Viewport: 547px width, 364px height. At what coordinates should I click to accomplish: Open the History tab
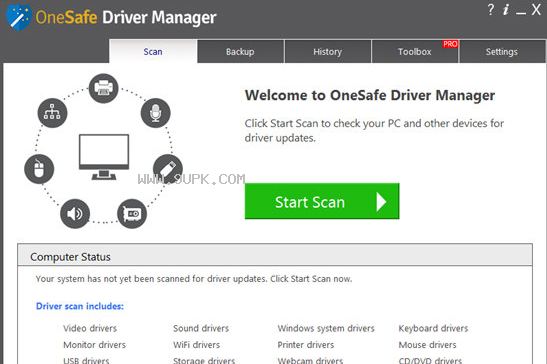(x=328, y=51)
